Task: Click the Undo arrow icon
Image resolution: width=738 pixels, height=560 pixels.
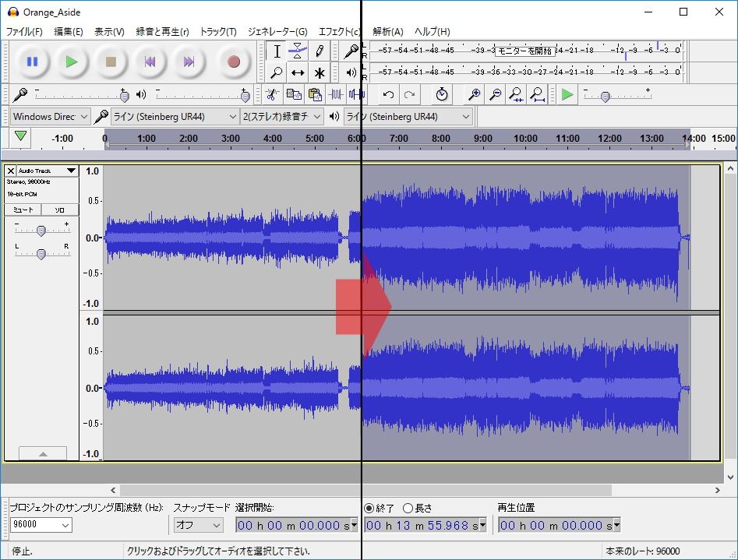Action: coord(387,94)
